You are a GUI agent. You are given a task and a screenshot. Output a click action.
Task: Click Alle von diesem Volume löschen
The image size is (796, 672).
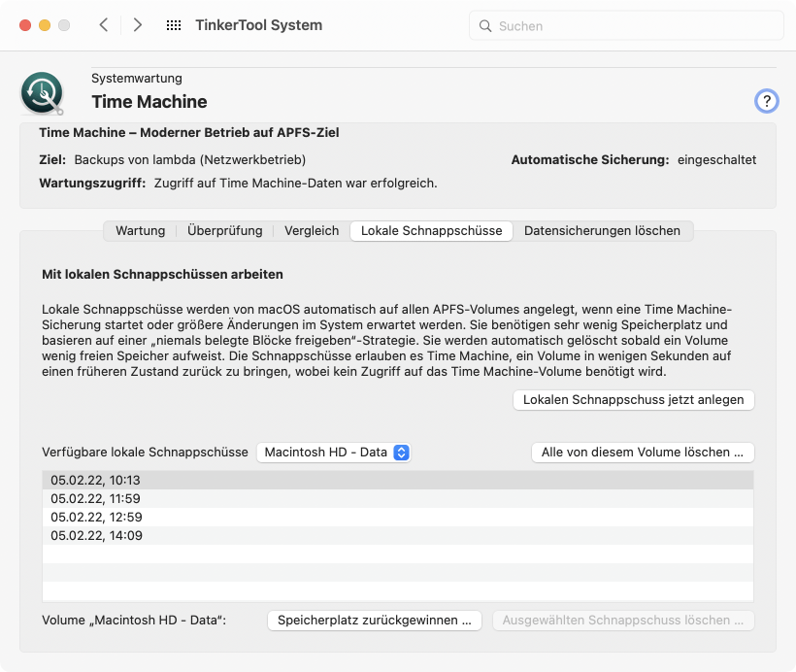(x=643, y=453)
